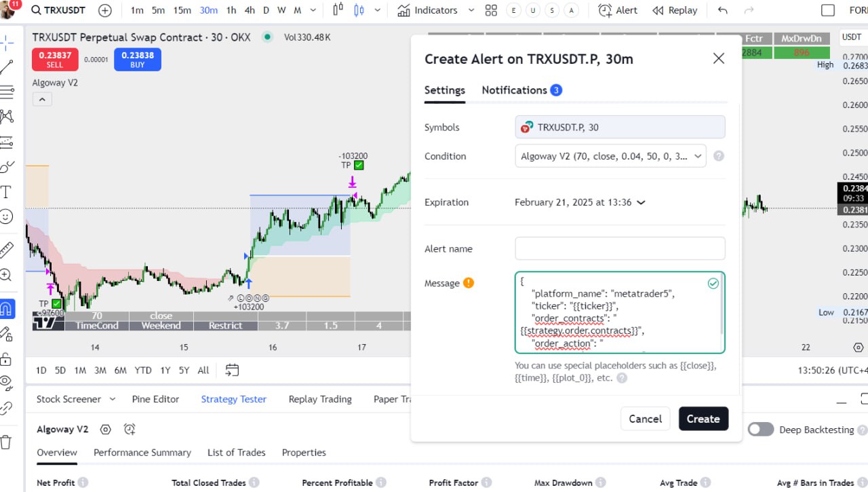Viewport: 868px width, 492px height.
Task: Open the Condition dropdown Algoway V2
Action: (610, 156)
